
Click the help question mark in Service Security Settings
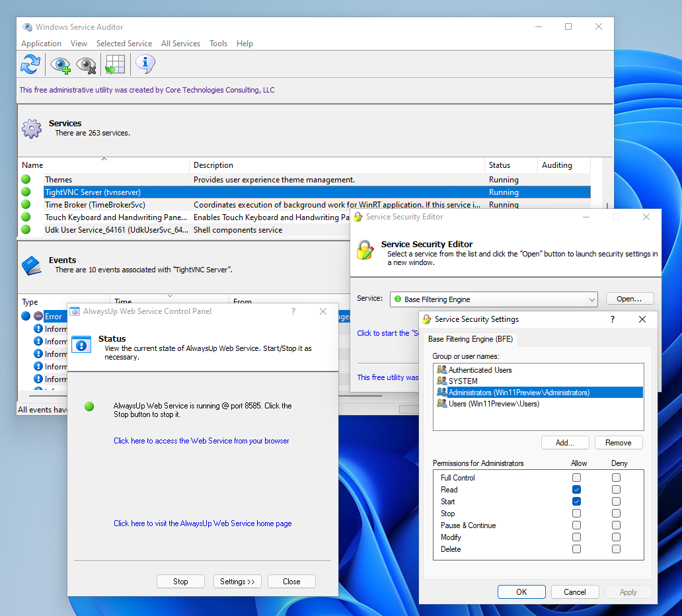coord(613,319)
